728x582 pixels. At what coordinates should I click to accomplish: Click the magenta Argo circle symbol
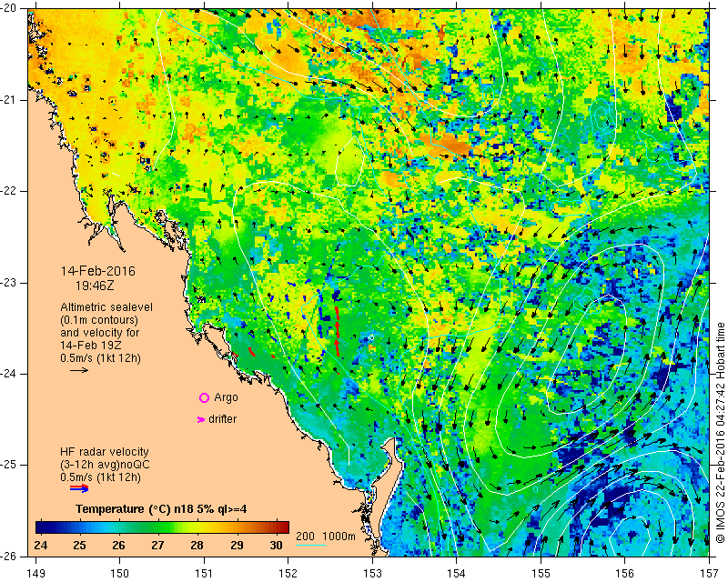coord(204,397)
